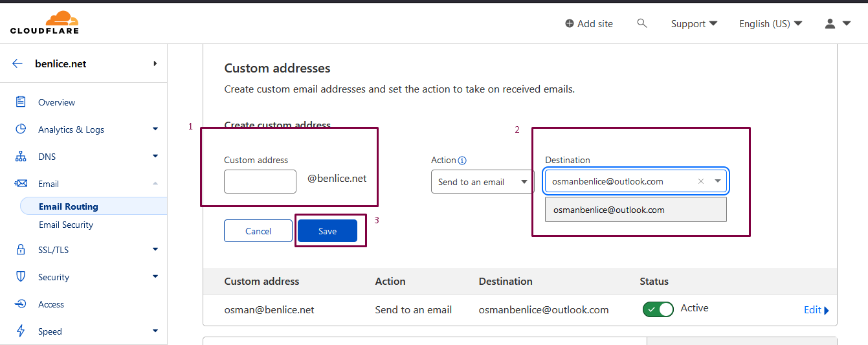Screen dimensions: 868x345
Task: Click the Overview clipboard icon
Action: tap(21, 102)
